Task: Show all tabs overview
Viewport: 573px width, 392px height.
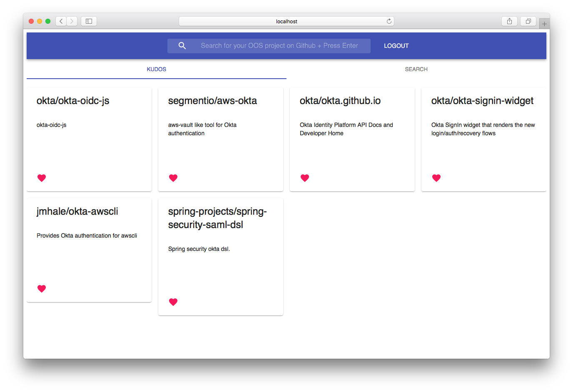Action: (528, 21)
